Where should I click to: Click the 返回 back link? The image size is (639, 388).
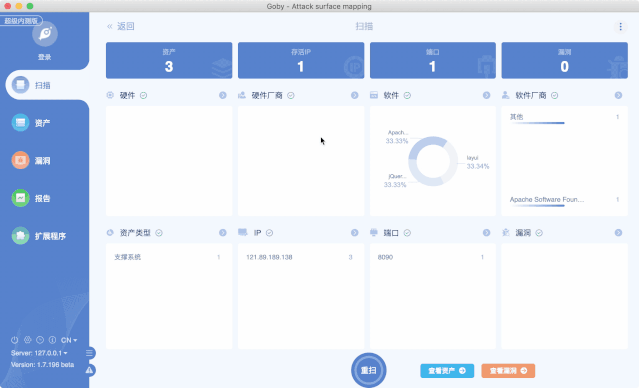coord(121,26)
